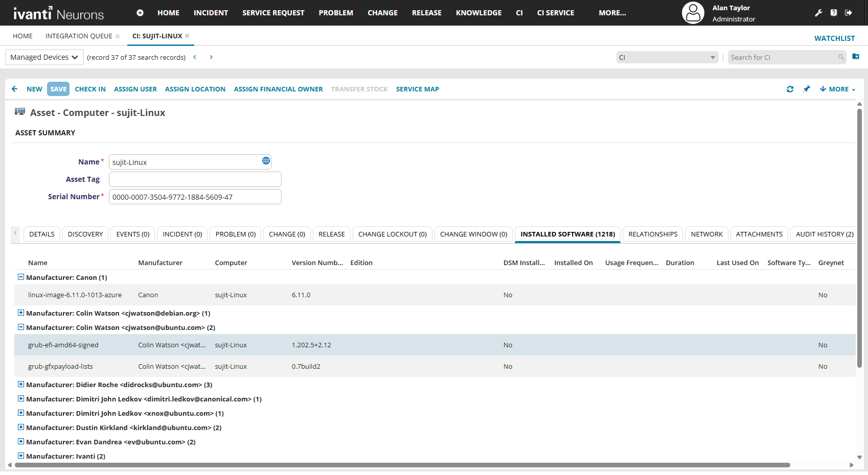Pin the record with pin icon
This screenshot has height=475, width=868.
pos(807,89)
